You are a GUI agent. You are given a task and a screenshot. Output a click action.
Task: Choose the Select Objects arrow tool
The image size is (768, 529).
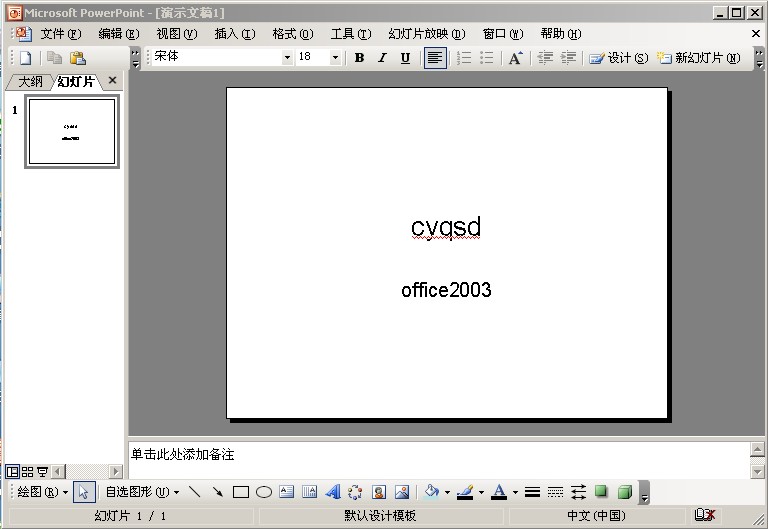click(84, 492)
